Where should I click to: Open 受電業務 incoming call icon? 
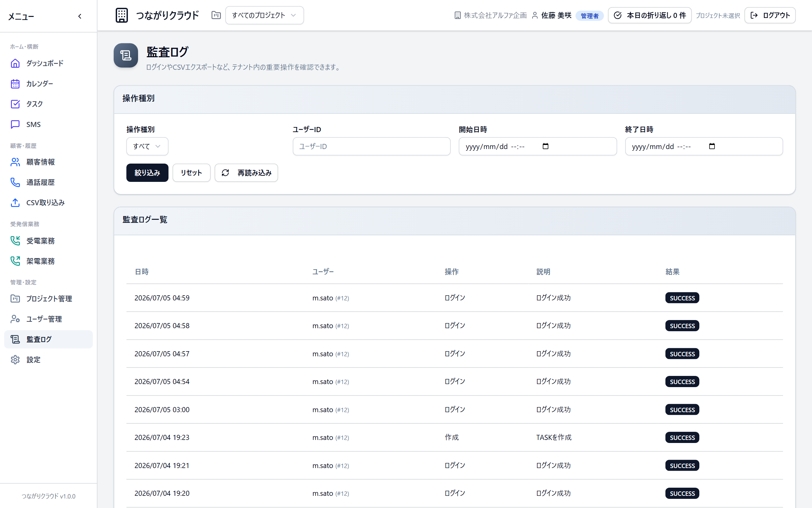click(x=15, y=241)
